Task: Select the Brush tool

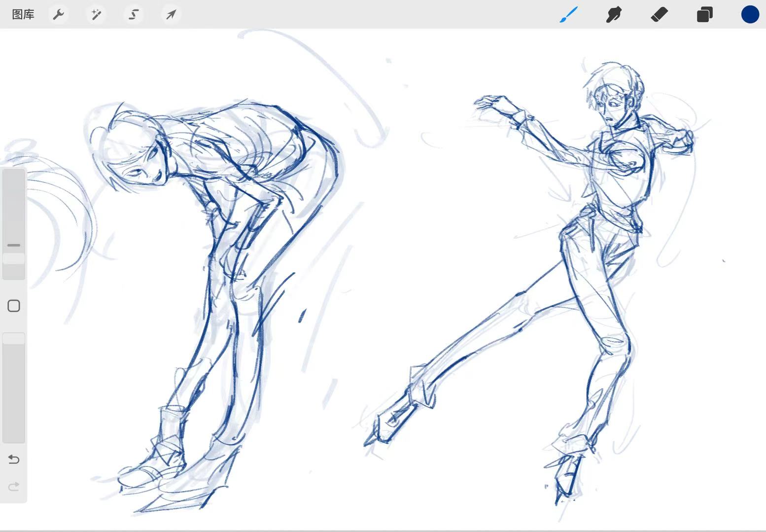Action: tap(569, 15)
